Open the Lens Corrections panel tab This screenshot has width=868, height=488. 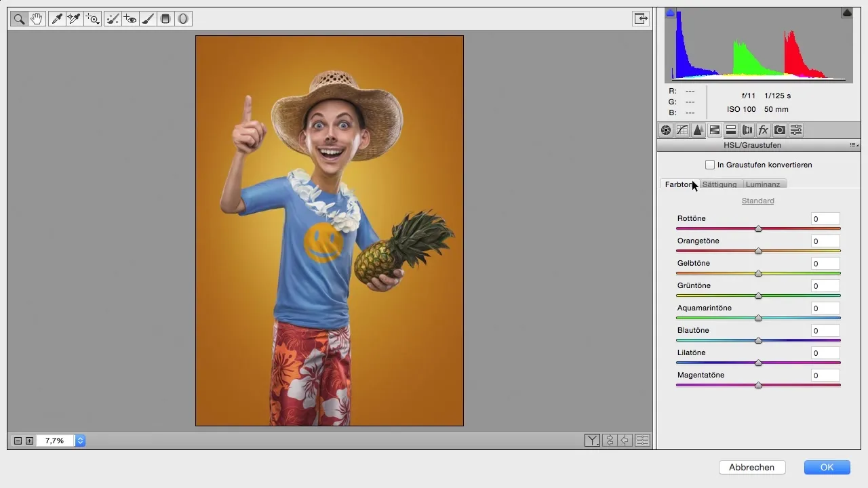[747, 130]
